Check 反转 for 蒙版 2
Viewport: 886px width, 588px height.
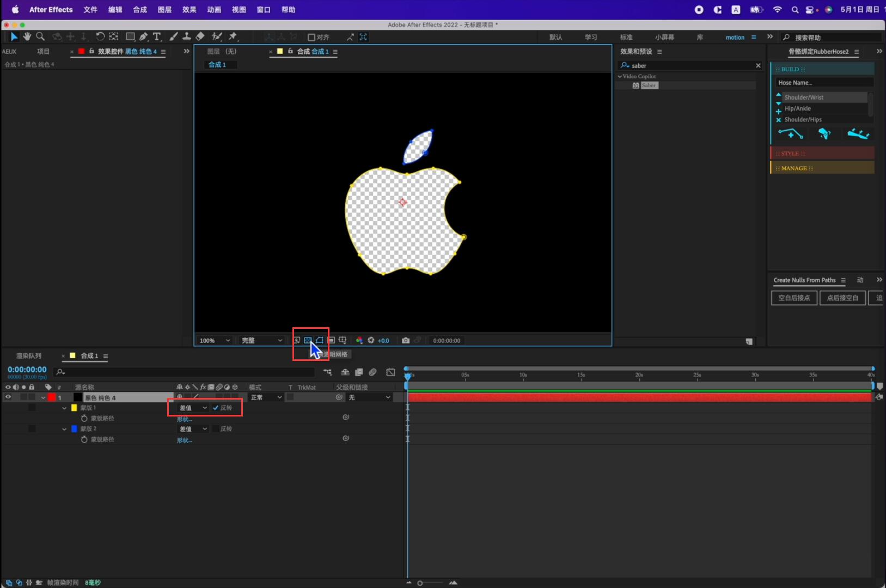pyautogui.click(x=216, y=429)
